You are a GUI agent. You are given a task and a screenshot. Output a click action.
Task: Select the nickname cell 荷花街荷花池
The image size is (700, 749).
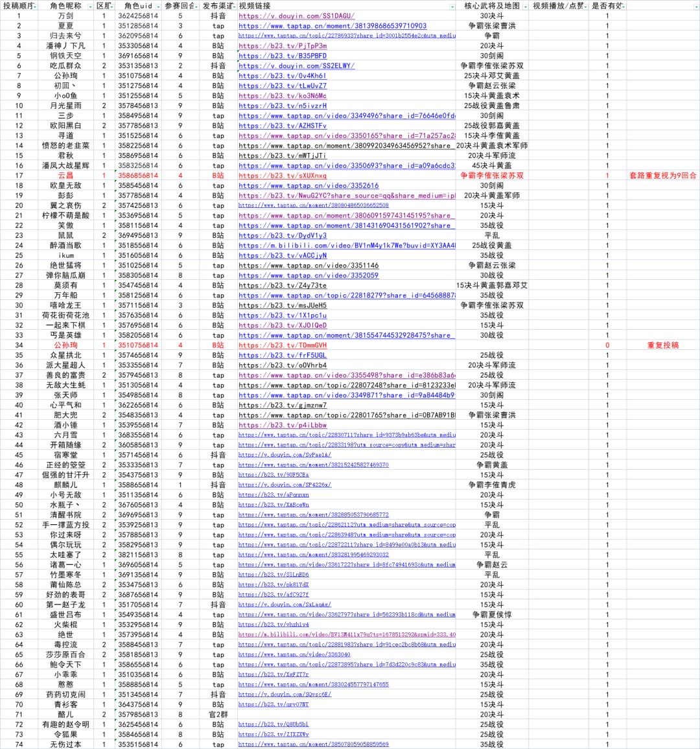65,316
